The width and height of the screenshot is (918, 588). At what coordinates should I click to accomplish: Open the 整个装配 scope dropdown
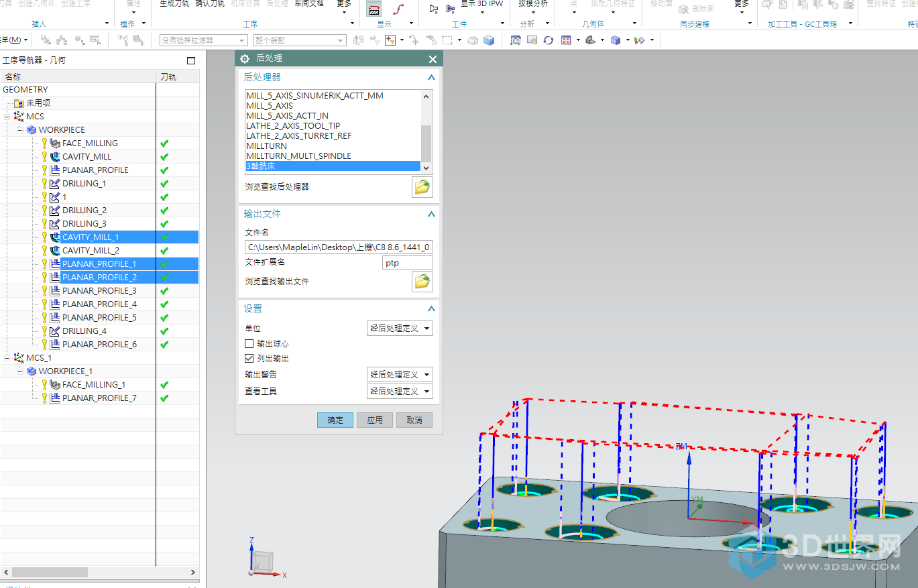click(x=300, y=40)
